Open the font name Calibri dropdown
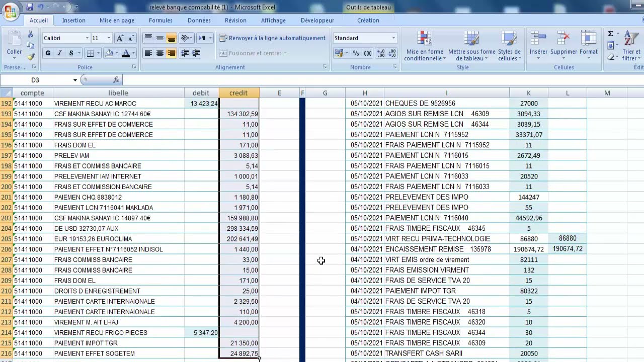The image size is (644, 362). point(87,38)
